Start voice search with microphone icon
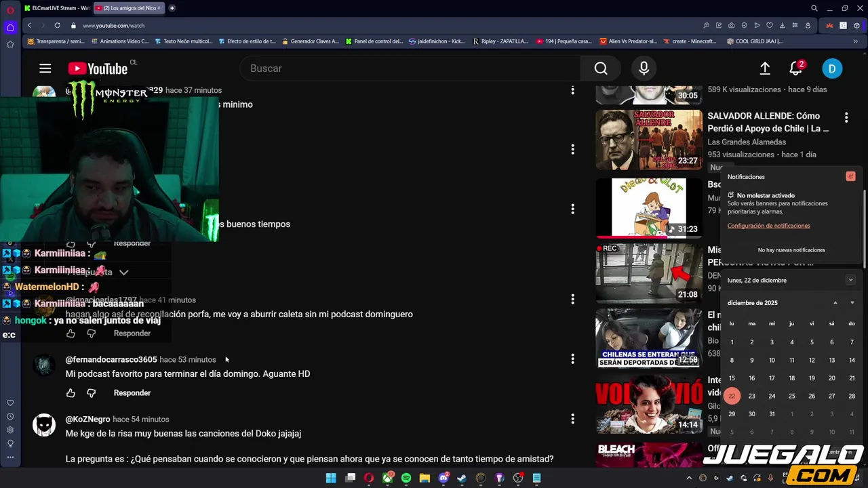The image size is (868, 488). (644, 68)
